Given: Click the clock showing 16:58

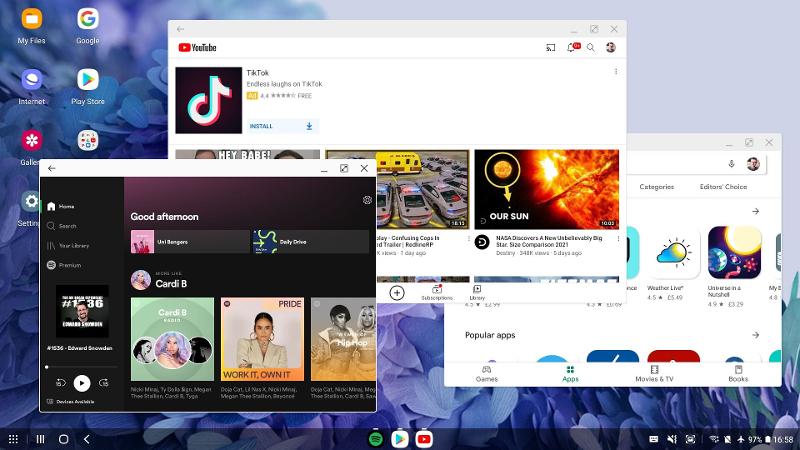Looking at the screenshot, I should click(x=783, y=439).
